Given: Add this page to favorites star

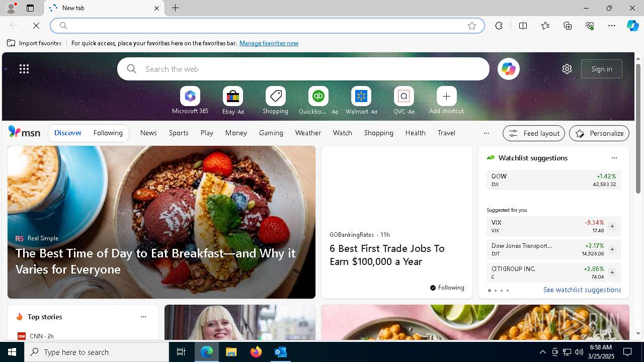Looking at the screenshot, I should tap(472, 26).
